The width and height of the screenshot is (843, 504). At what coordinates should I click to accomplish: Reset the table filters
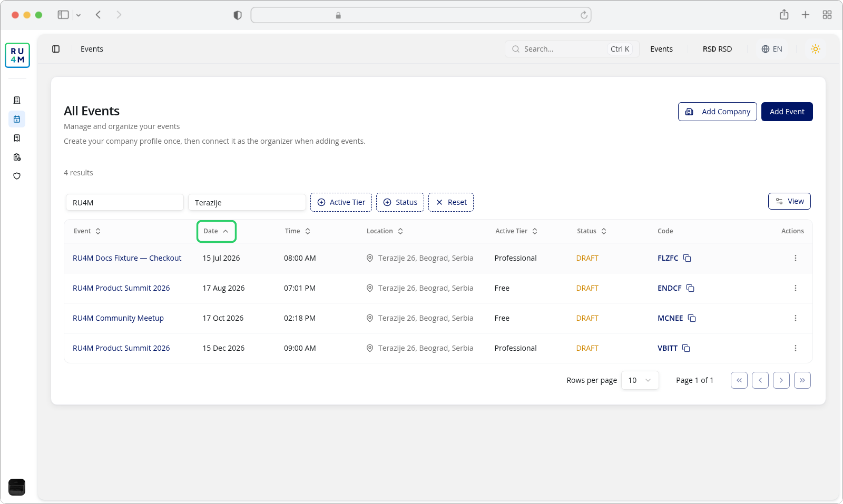[451, 202]
